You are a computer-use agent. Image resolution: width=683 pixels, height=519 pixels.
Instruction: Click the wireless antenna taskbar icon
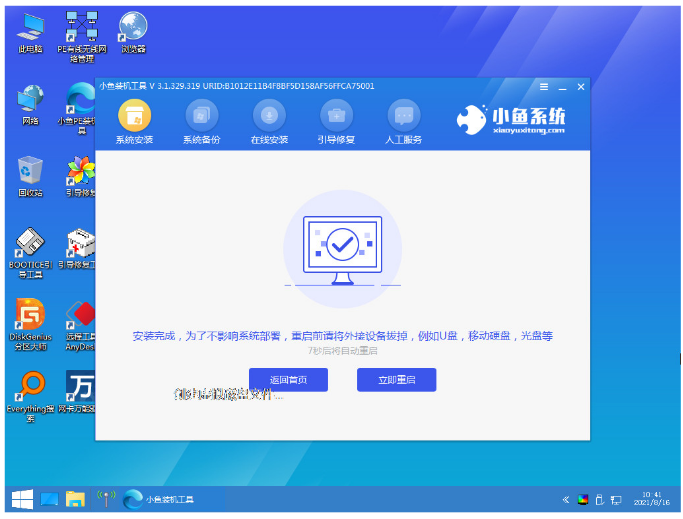106,499
